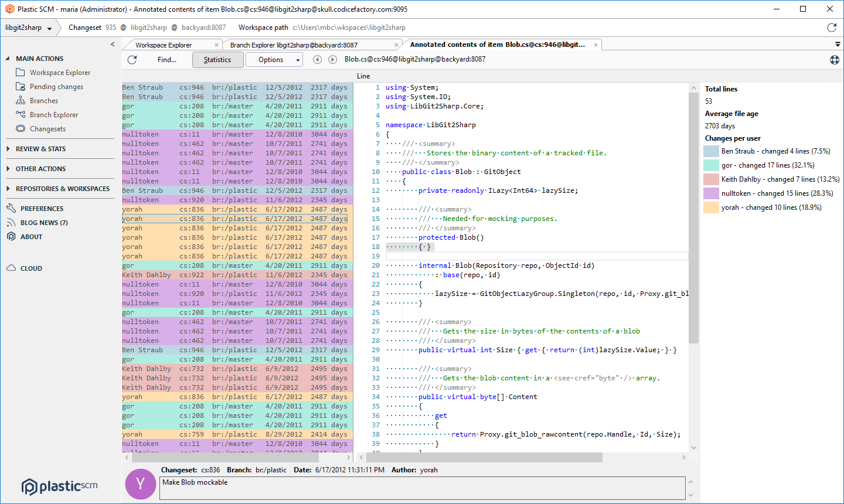Click code line 17 protected Blob()

pos(451,237)
